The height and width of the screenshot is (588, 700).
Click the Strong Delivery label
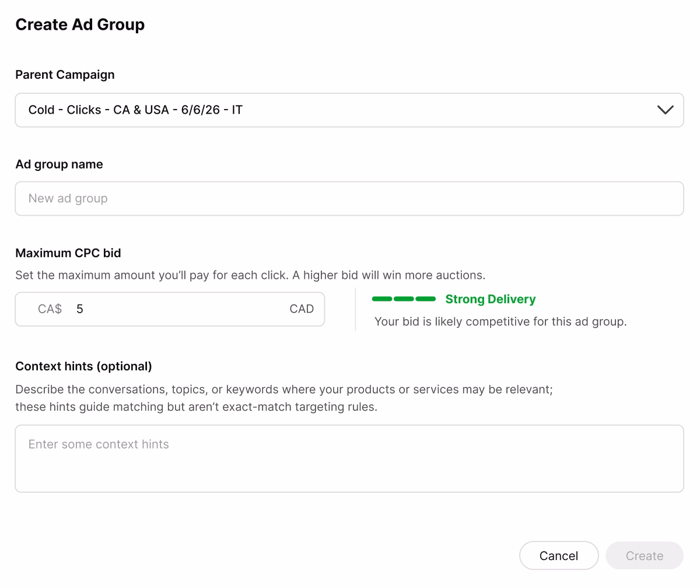pyautogui.click(x=491, y=299)
